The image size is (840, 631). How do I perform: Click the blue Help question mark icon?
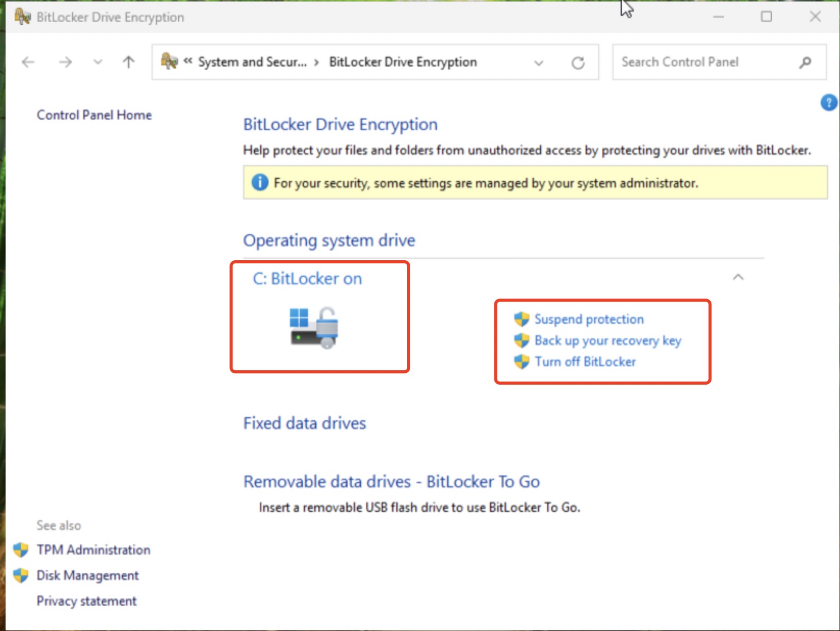pyautogui.click(x=829, y=103)
